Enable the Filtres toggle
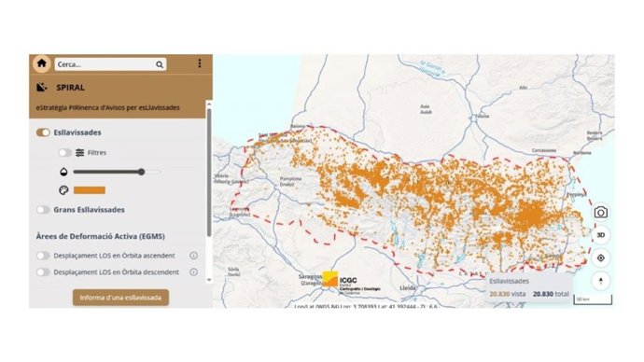The width and height of the screenshot is (644, 362). [x=64, y=153]
